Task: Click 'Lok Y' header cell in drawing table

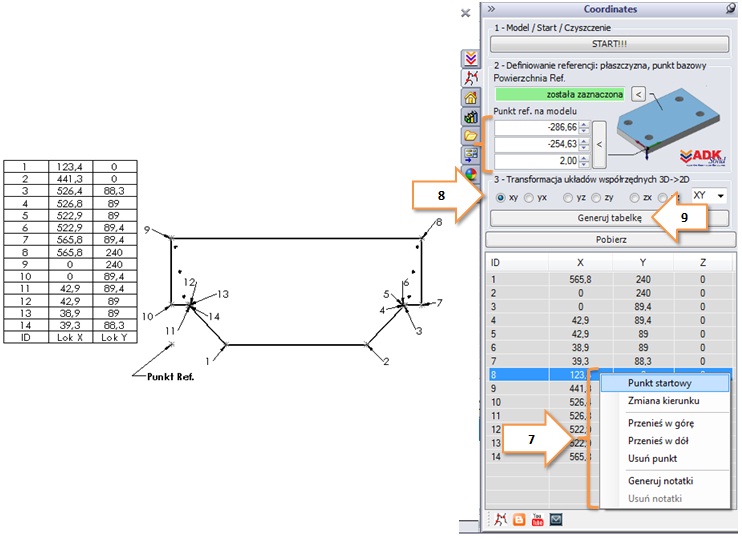Action: (x=115, y=337)
